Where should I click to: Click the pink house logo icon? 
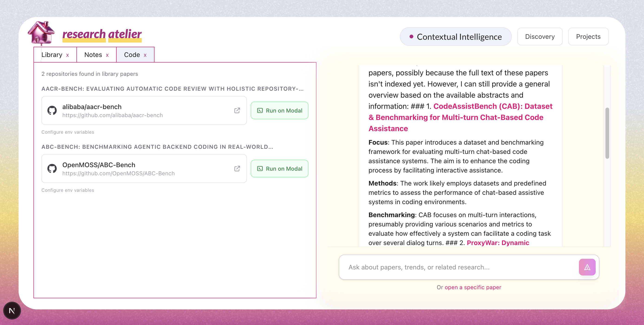pyautogui.click(x=41, y=33)
